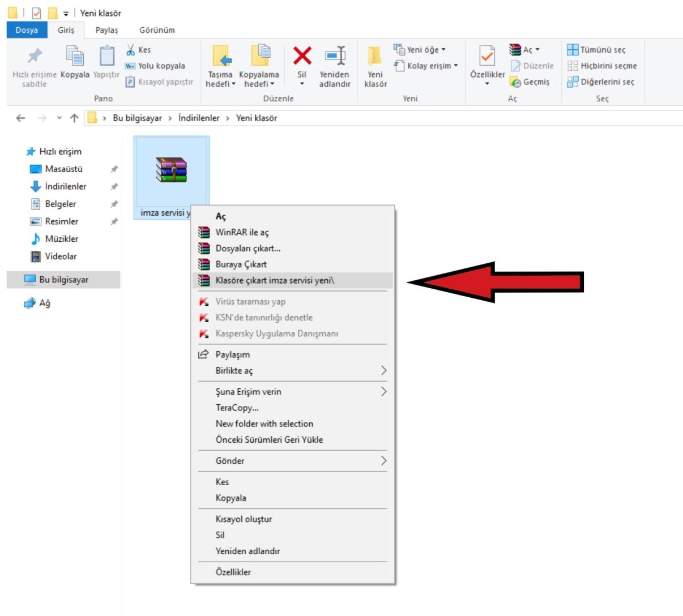Select Buraya Çıkart from context menu
Screen dimensions: 683x616
(x=241, y=264)
